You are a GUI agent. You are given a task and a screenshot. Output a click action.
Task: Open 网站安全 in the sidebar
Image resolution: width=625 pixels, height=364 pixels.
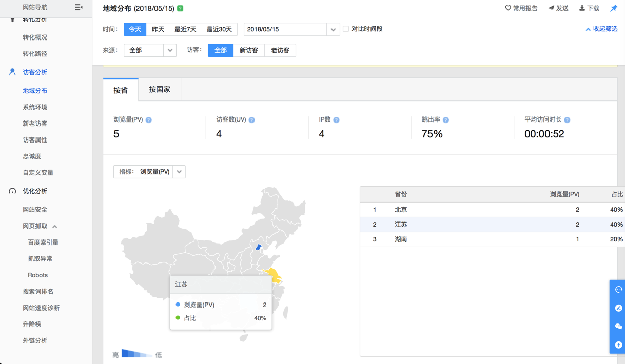(x=35, y=210)
